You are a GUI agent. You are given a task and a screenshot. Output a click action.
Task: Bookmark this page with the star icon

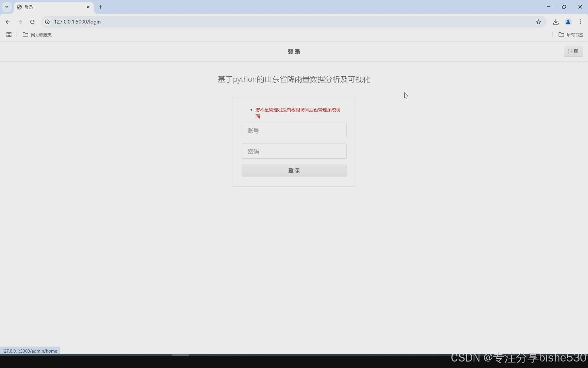[539, 21]
